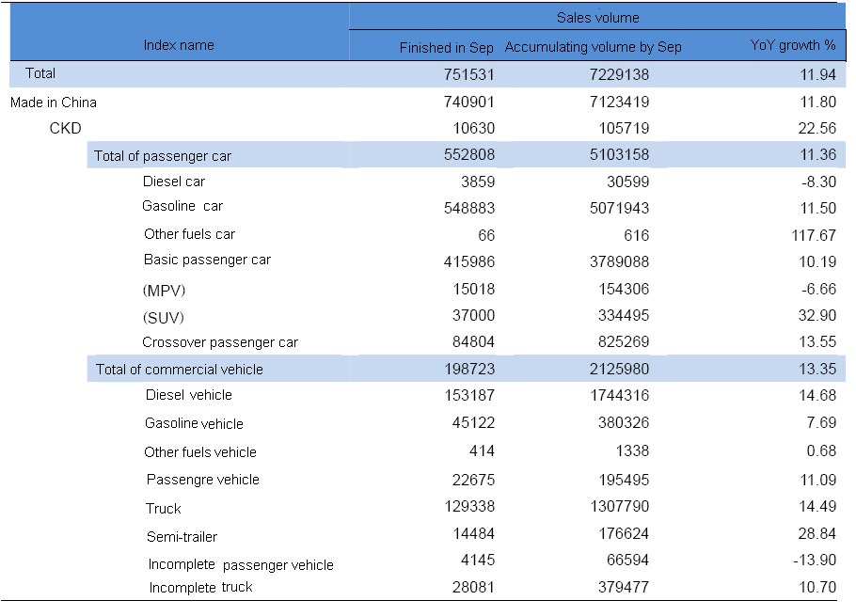The image size is (856, 616).
Task: Click the (SUV) row label
Action: pyautogui.click(x=163, y=318)
